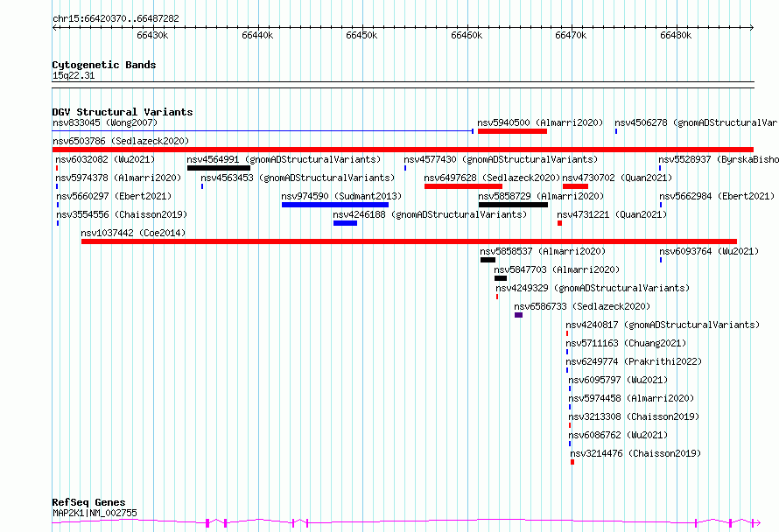Open the MAP2K1|NM_002755 gene label
The image size is (779, 532).
[x=95, y=513]
